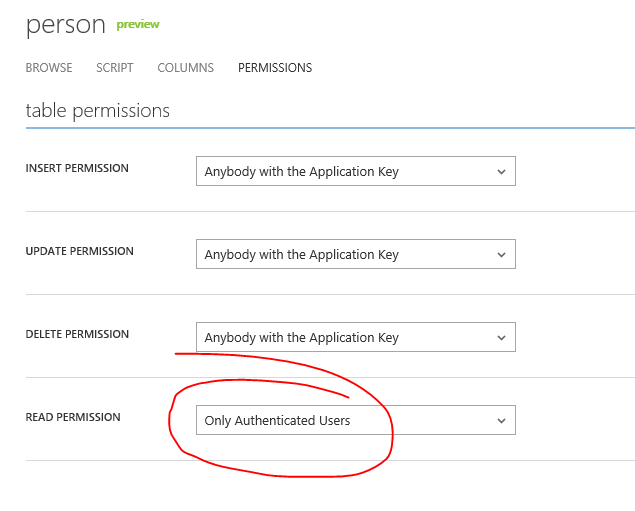Click the person table title
635x511 pixels.
pos(66,25)
